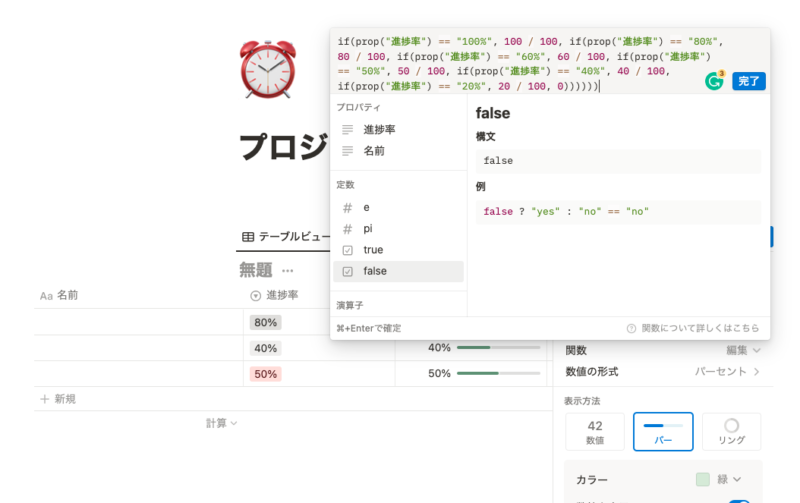Click the プロジ page title
Image resolution: width=800 pixels, height=503 pixels.
(x=284, y=147)
